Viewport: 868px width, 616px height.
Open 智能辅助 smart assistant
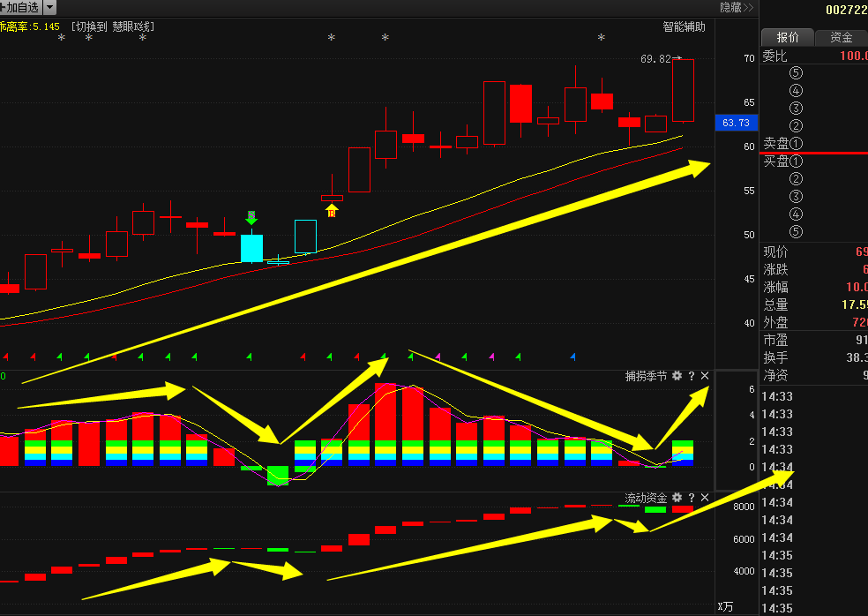[x=684, y=26]
